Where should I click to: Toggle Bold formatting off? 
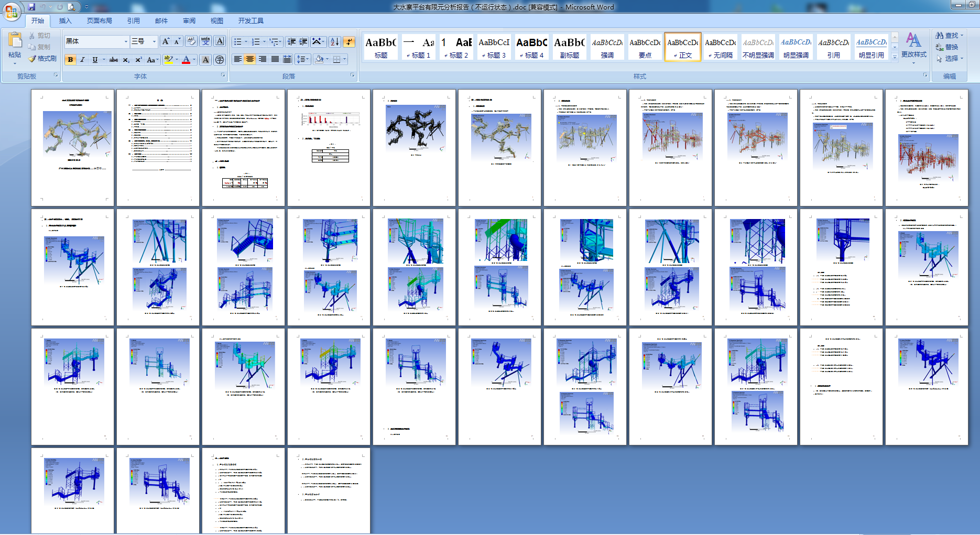pyautogui.click(x=70, y=60)
